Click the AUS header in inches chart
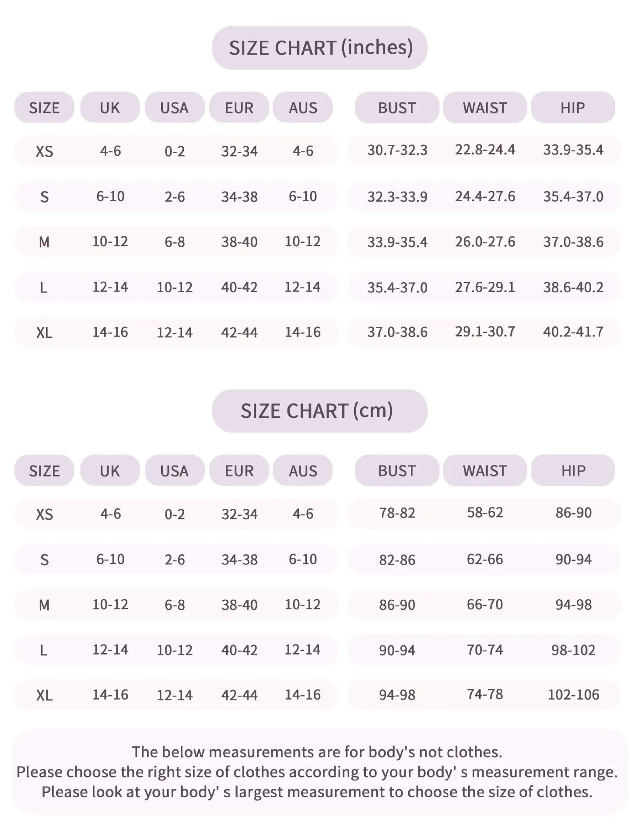638x840 pixels. click(303, 107)
